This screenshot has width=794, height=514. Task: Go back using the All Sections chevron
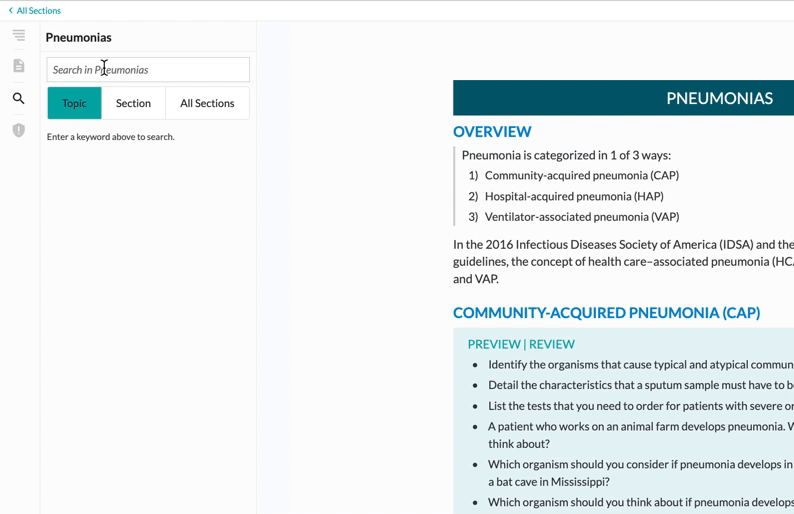tap(11, 10)
